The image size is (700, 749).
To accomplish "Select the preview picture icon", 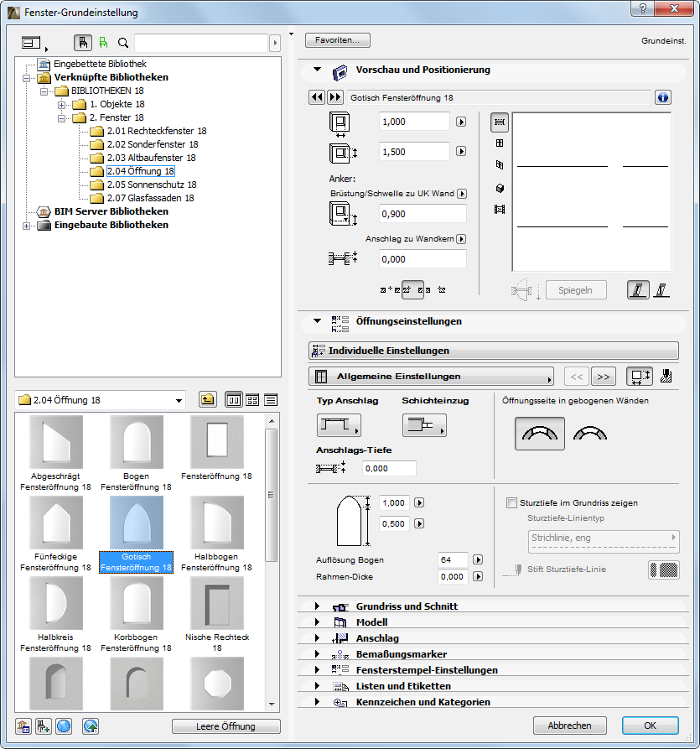I will (x=500, y=209).
